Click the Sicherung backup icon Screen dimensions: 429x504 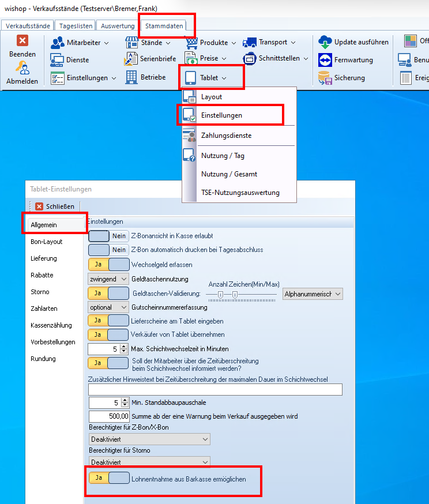pyautogui.click(x=325, y=78)
